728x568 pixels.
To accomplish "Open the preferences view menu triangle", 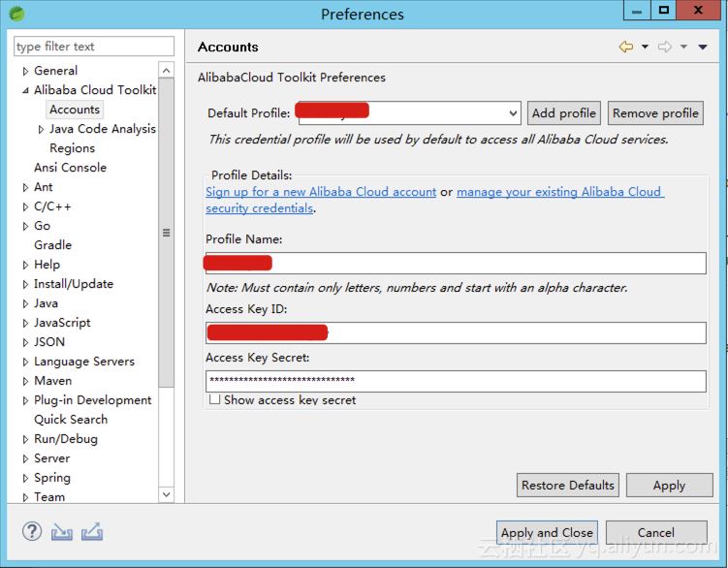I will (704, 47).
